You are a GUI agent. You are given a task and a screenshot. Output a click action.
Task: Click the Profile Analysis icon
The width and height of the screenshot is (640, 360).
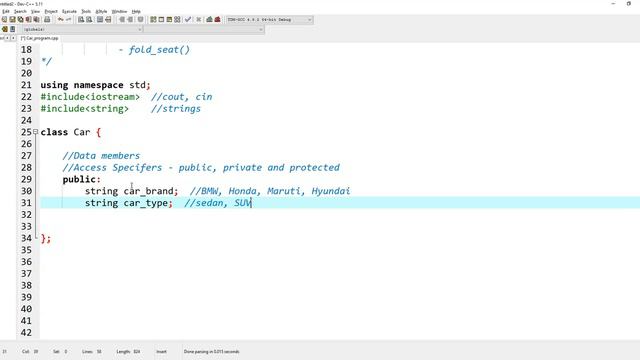[x=209, y=20]
